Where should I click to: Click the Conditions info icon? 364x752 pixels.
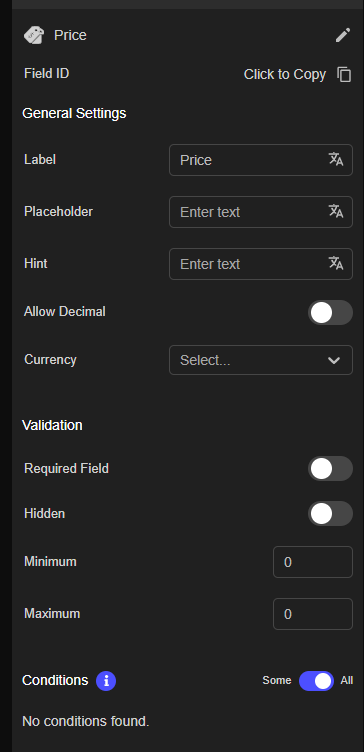point(106,681)
